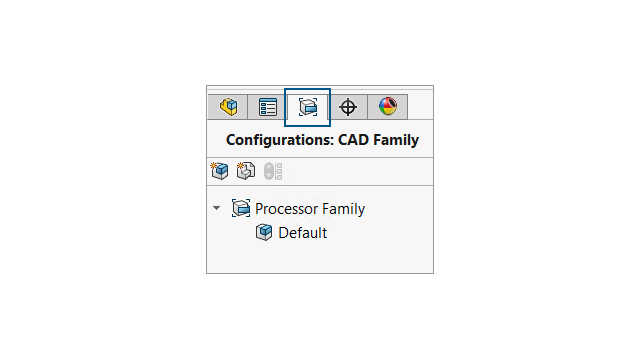Image resolution: width=640 pixels, height=360 pixels.
Task: Click the Add Configuration toolbar icon
Action: (x=220, y=171)
